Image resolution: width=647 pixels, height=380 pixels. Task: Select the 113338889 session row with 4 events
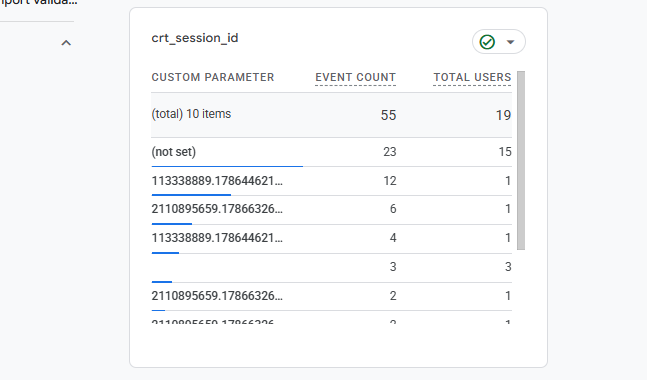pyautogui.click(x=331, y=238)
